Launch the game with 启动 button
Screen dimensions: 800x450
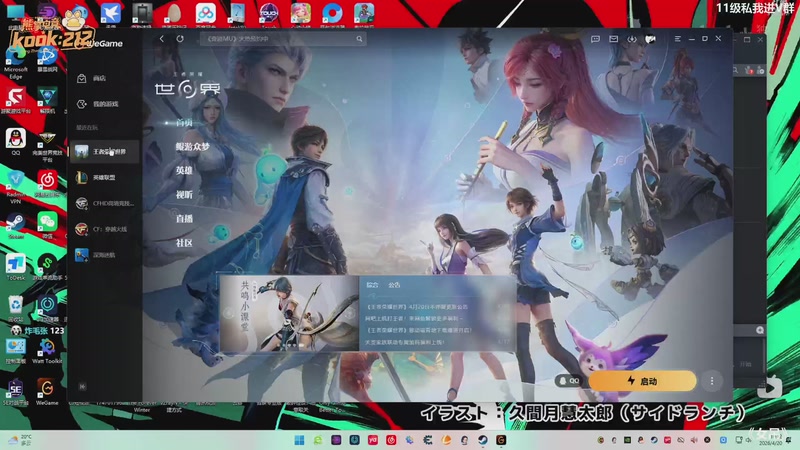click(x=642, y=381)
